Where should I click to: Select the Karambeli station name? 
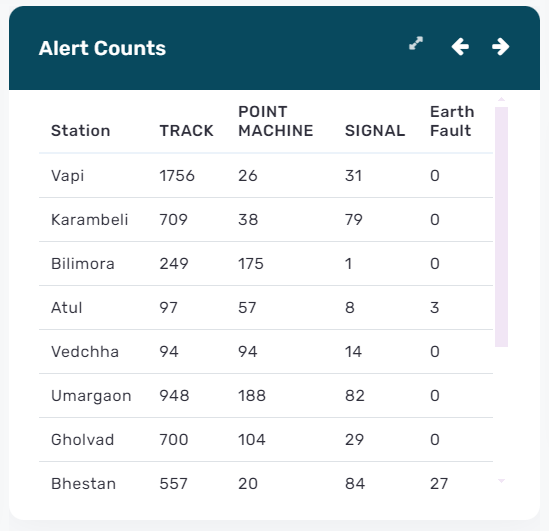89,219
